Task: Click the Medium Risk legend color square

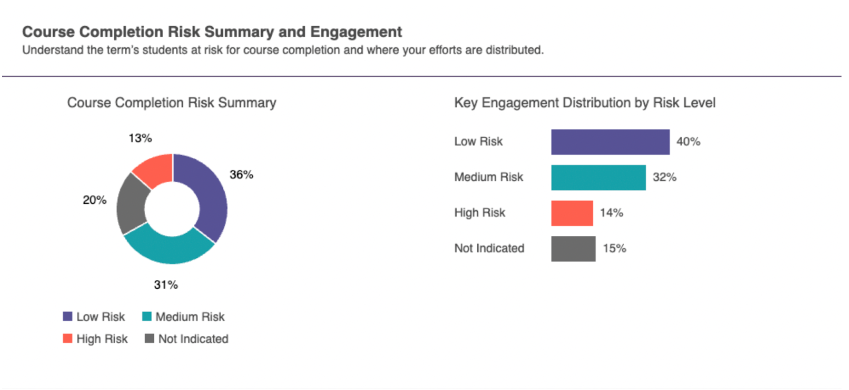Action: 146,316
